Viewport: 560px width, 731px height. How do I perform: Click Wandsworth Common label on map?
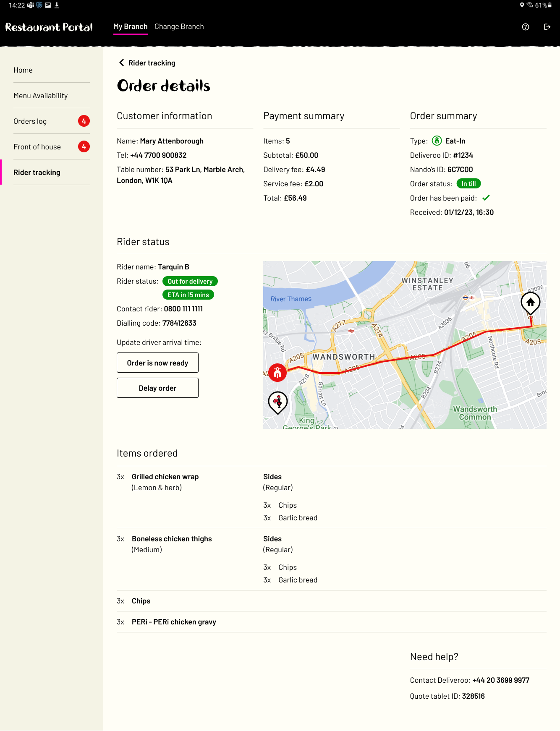[475, 413]
